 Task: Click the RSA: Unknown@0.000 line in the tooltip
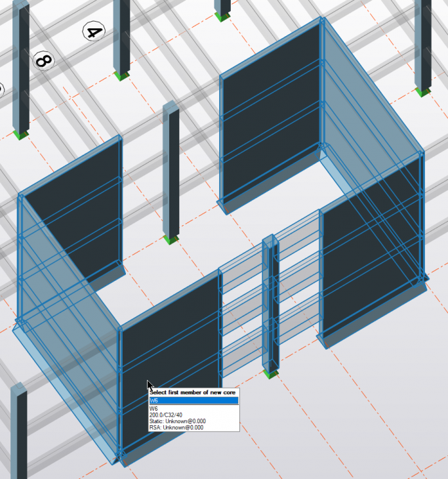176,427
